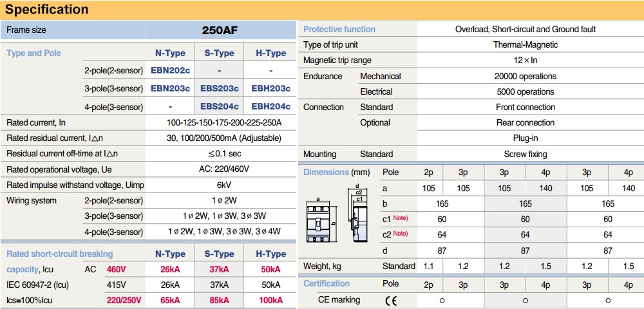This screenshot has height=309, width=644.
Task: Click the Rear connection option
Action: [526, 123]
